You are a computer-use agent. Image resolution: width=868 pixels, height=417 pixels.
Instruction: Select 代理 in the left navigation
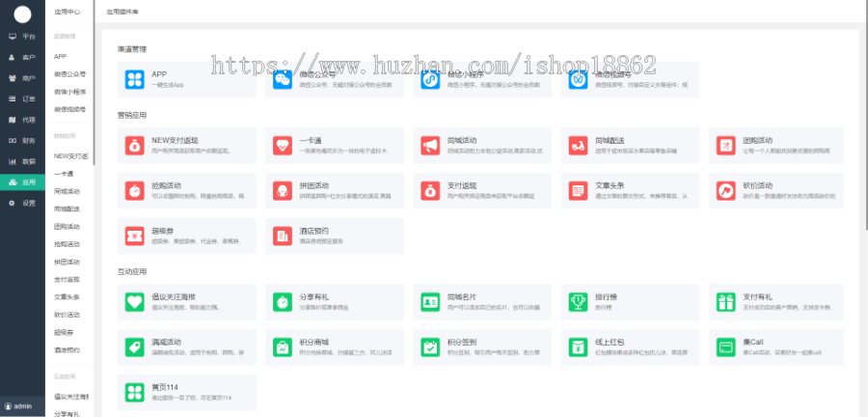22,120
